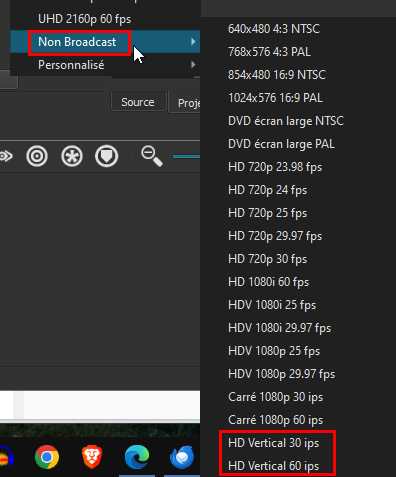Screen dimensions: 396x477
Task: Switch to the Source tab
Action: pos(138,102)
